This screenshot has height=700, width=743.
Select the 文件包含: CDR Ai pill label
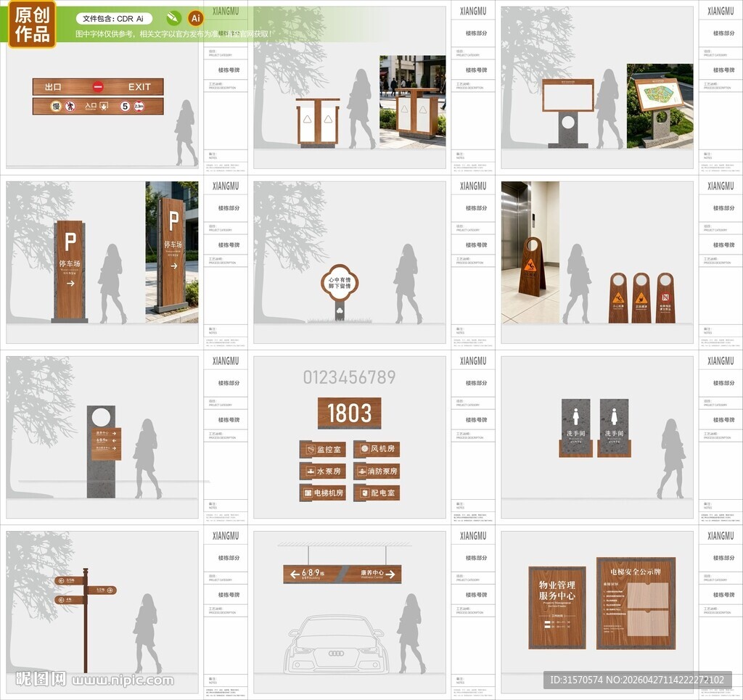click(x=114, y=18)
